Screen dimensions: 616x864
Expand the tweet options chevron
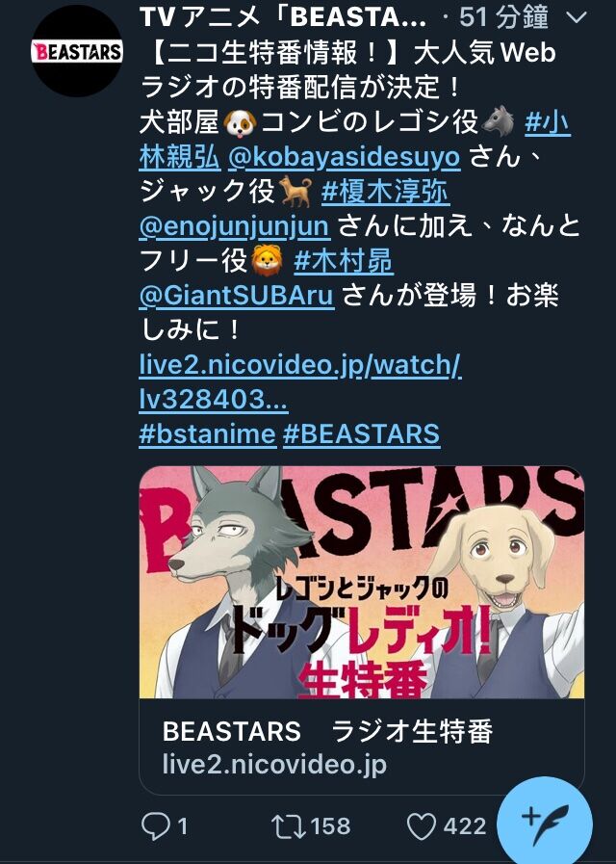click(x=577, y=17)
